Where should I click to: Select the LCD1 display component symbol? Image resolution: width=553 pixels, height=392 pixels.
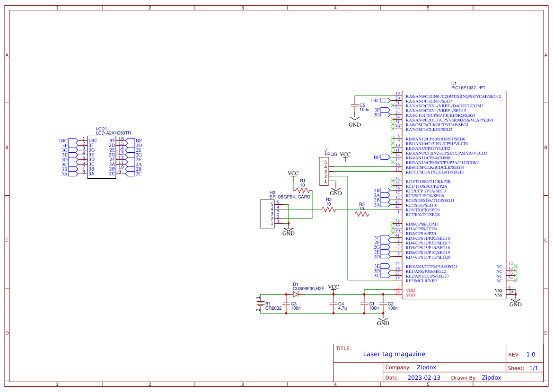[x=102, y=156]
